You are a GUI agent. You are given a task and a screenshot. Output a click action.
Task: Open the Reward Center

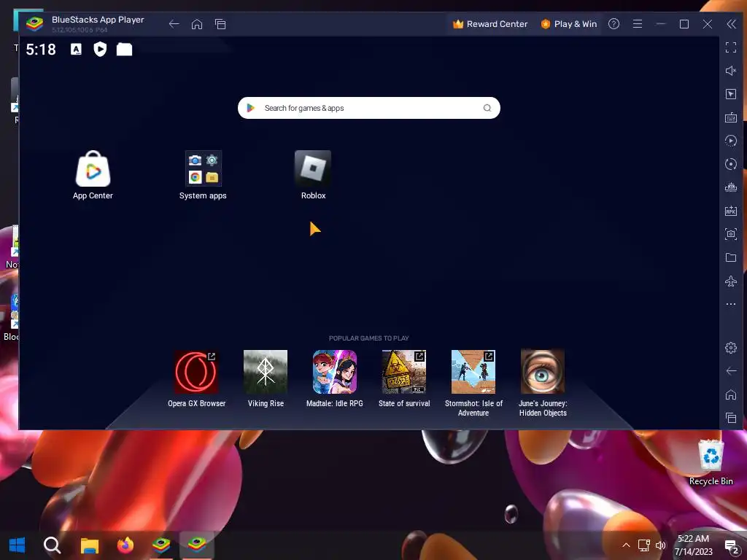tap(490, 24)
